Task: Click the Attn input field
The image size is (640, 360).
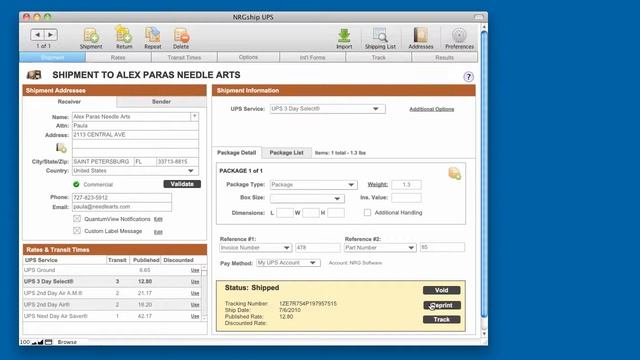Action: 136,126
